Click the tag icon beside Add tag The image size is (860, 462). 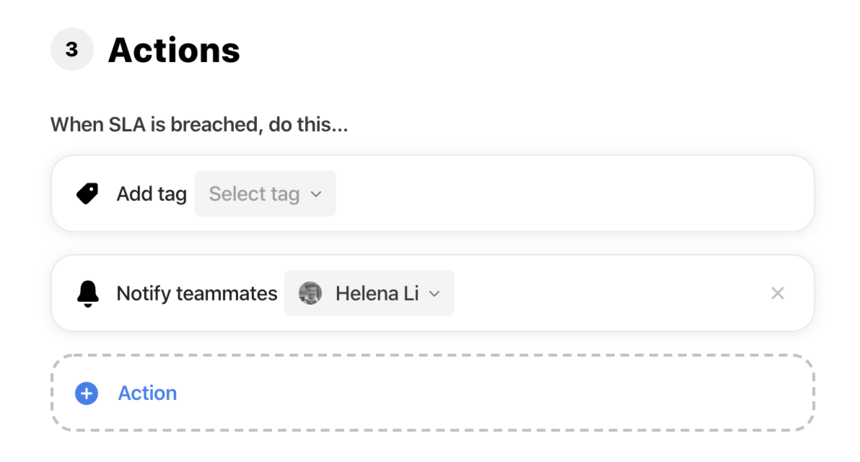(x=87, y=194)
